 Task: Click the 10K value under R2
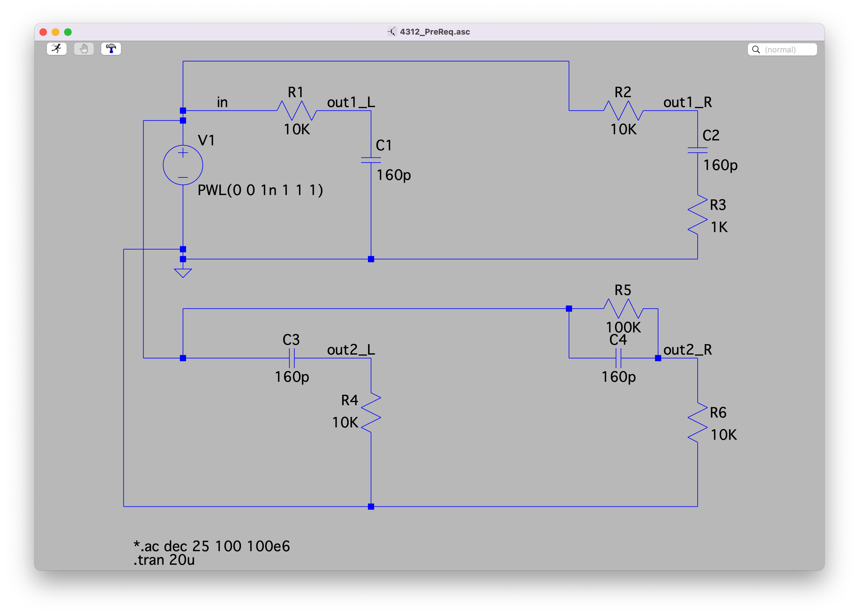coord(623,130)
